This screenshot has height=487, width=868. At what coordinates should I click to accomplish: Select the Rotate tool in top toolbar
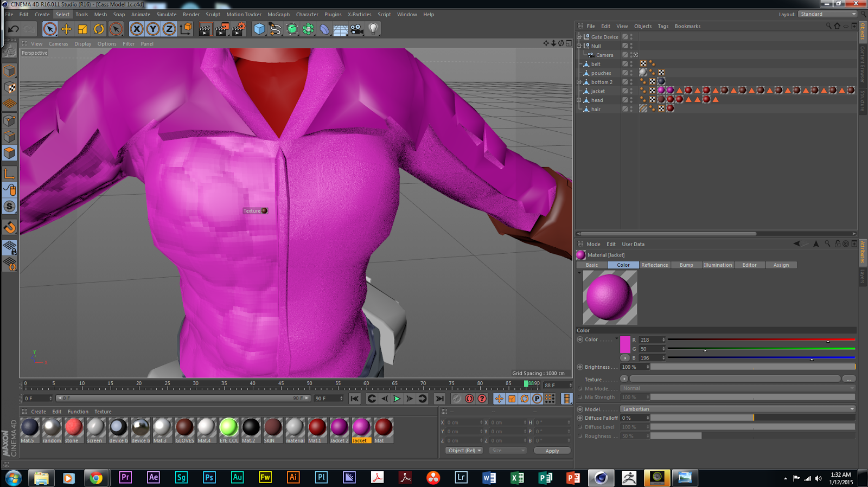coord(99,29)
